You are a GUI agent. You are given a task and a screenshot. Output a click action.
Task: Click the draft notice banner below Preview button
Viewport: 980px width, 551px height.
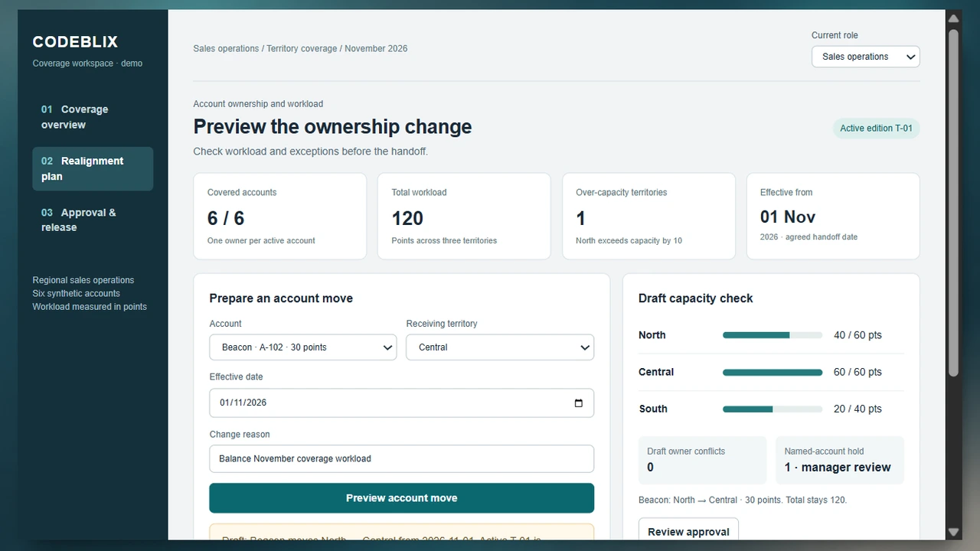[401, 532]
